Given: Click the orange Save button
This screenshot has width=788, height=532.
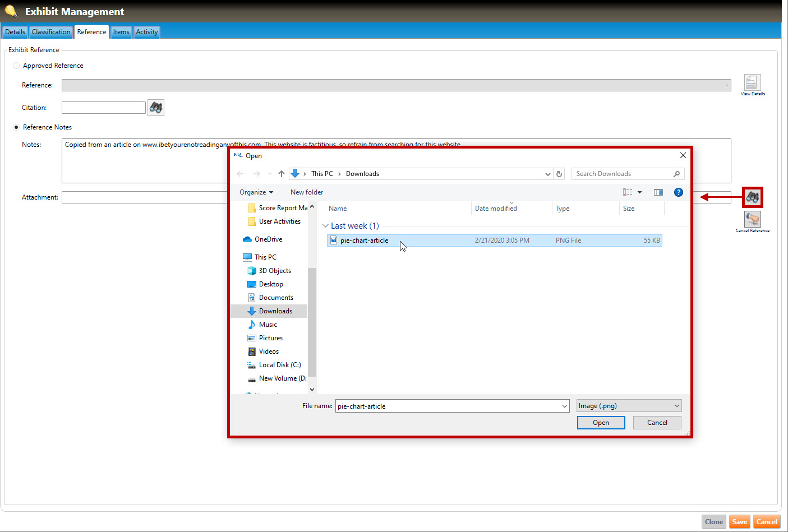Looking at the screenshot, I should click(739, 522).
